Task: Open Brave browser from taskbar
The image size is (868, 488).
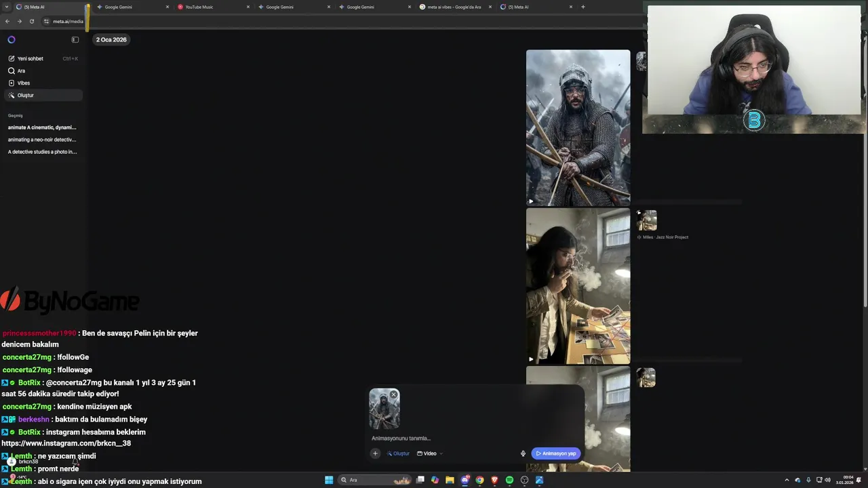Action: tap(494, 480)
